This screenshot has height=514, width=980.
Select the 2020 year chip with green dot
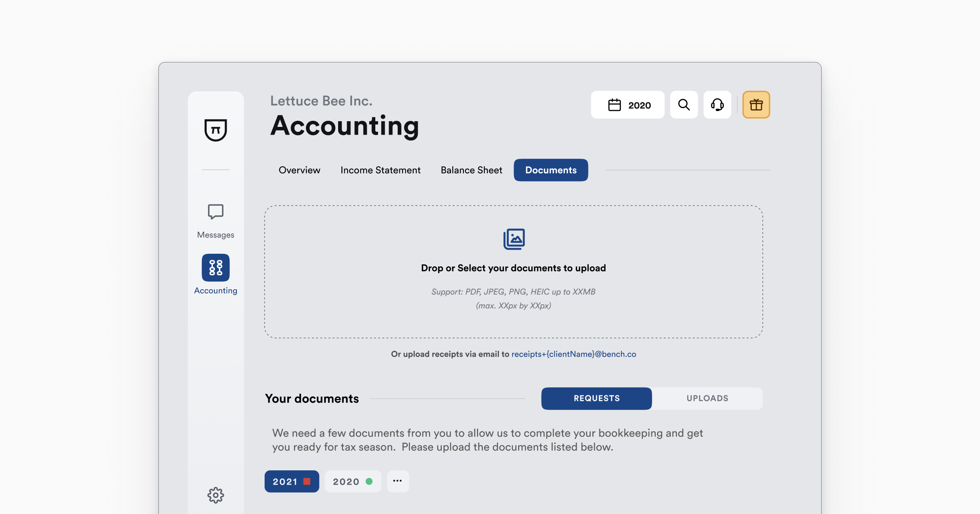[x=353, y=481]
